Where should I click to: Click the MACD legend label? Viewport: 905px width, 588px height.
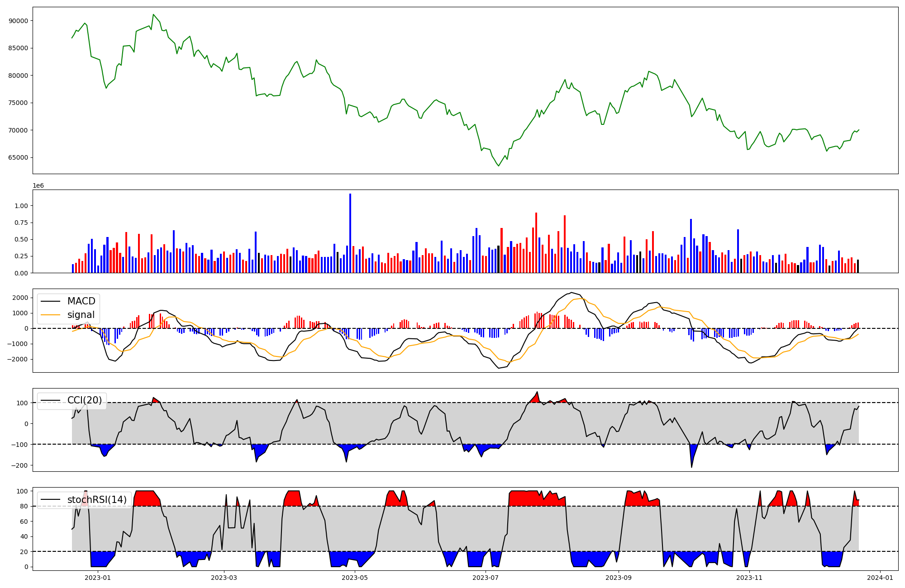pos(81,301)
